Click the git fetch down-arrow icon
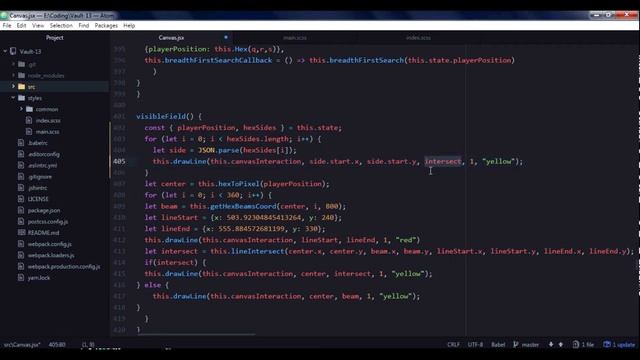This screenshot has width=640, height=360. [551, 344]
